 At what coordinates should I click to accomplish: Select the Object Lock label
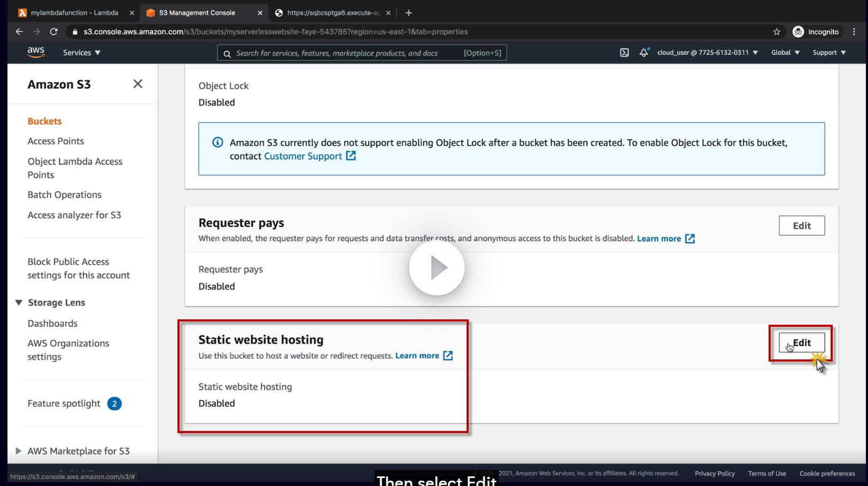(x=223, y=86)
